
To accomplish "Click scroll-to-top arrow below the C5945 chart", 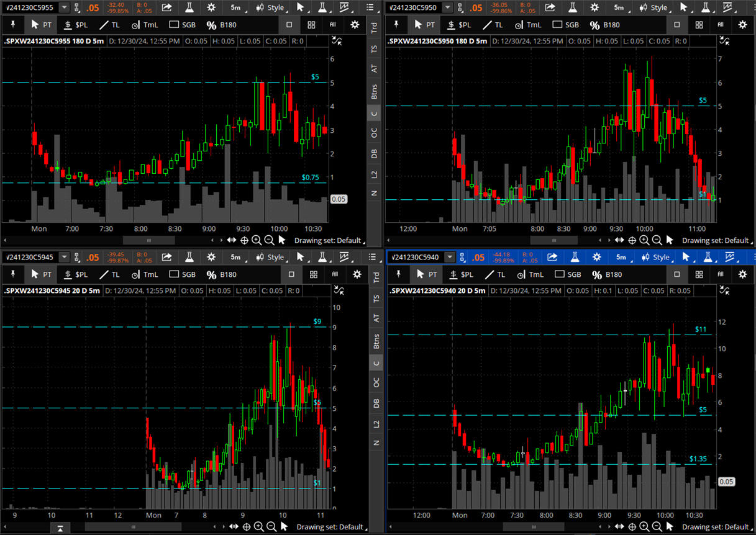I will (60, 528).
